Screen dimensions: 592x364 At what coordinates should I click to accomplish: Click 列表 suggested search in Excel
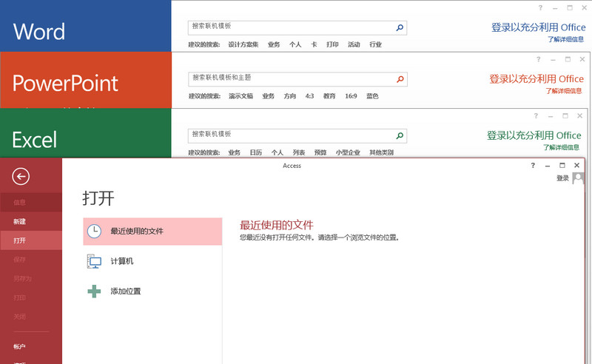point(299,152)
